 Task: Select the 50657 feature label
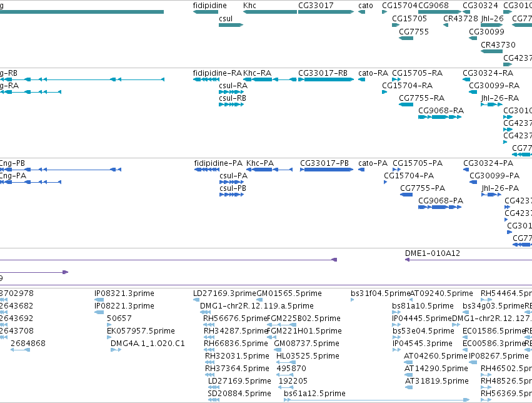pos(119,319)
